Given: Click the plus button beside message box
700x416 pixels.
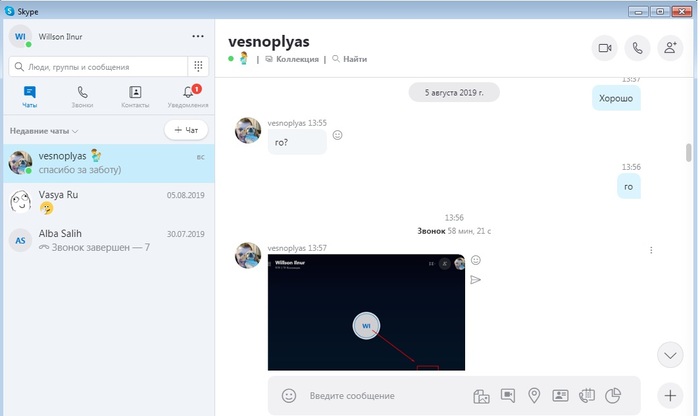Looking at the screenshot, I should click(670, 395).
